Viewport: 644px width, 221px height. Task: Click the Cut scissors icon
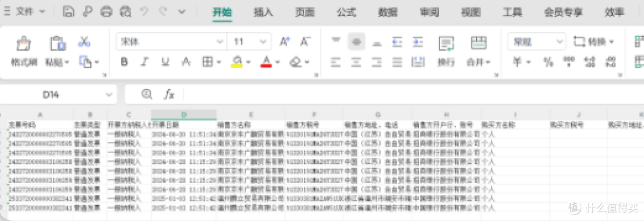(x=84, y=42)
